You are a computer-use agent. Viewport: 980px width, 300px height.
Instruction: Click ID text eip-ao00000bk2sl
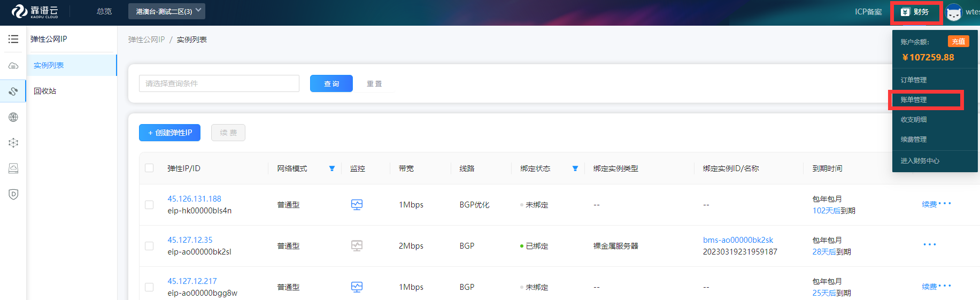click(199, 252)
